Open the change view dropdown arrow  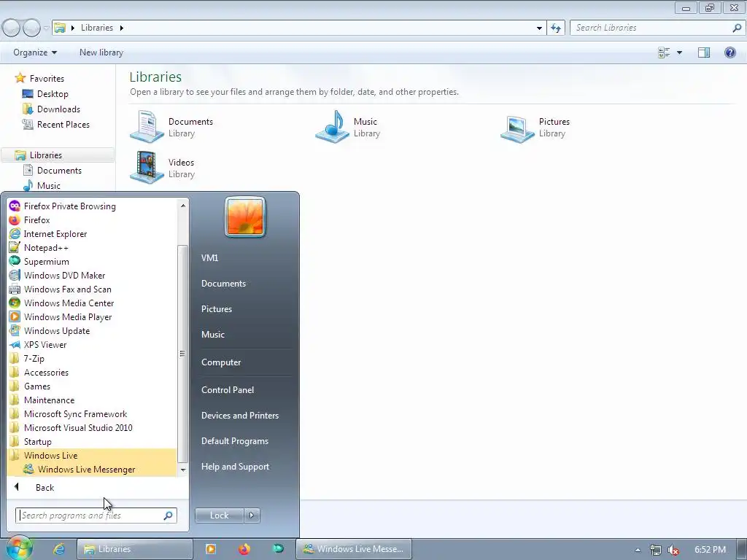point(679,52)
